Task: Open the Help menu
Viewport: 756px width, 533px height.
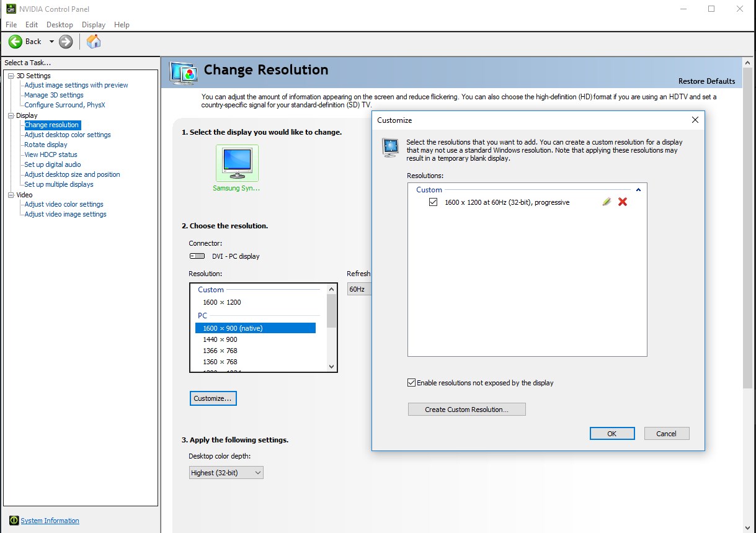Action: (x=122, y=25)
